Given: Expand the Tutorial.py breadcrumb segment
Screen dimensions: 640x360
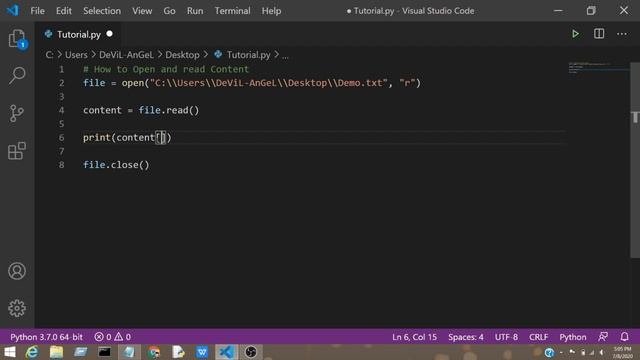Looking at the screenshot, I should pos(248,55).
